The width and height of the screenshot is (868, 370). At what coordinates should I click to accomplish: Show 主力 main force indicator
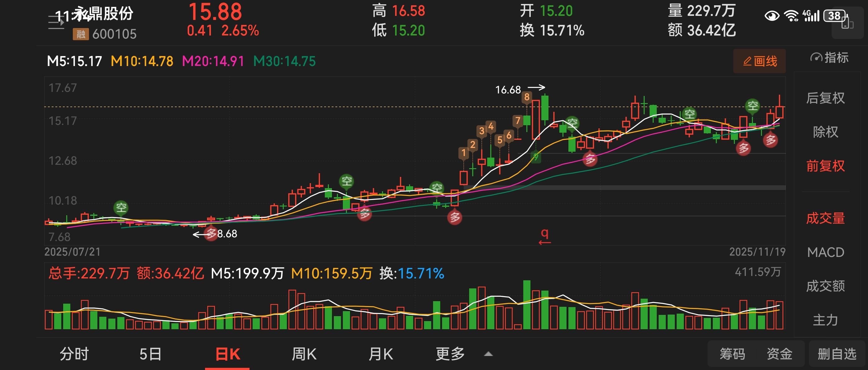825,320
